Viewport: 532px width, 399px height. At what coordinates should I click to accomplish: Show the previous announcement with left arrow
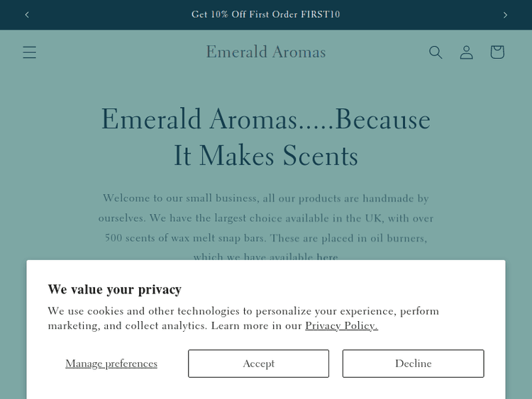27,15
